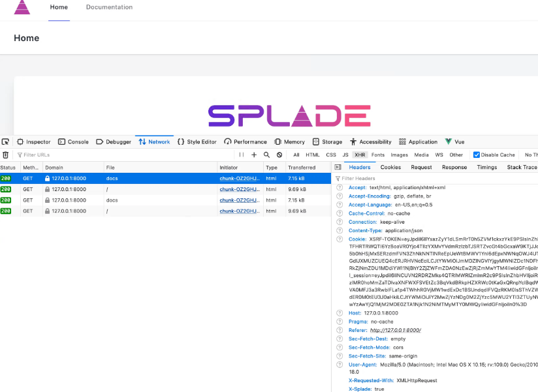
Task: Filter requests by Fonts type
Action: click(378, 155)
